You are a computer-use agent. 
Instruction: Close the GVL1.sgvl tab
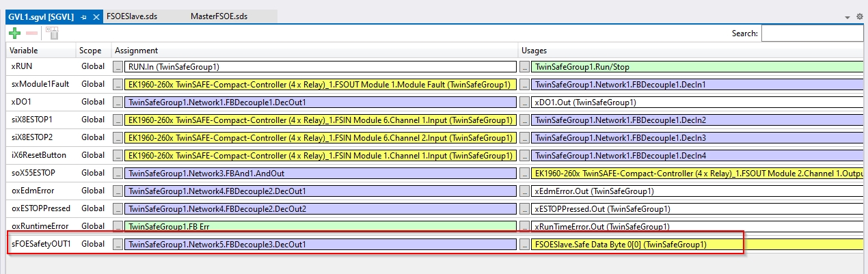click(x=96, y=16)
